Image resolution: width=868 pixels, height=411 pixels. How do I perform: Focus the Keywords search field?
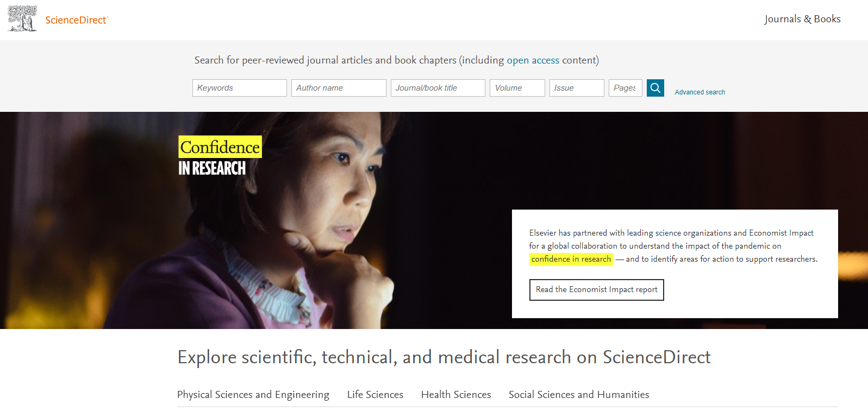coord(240,88)
